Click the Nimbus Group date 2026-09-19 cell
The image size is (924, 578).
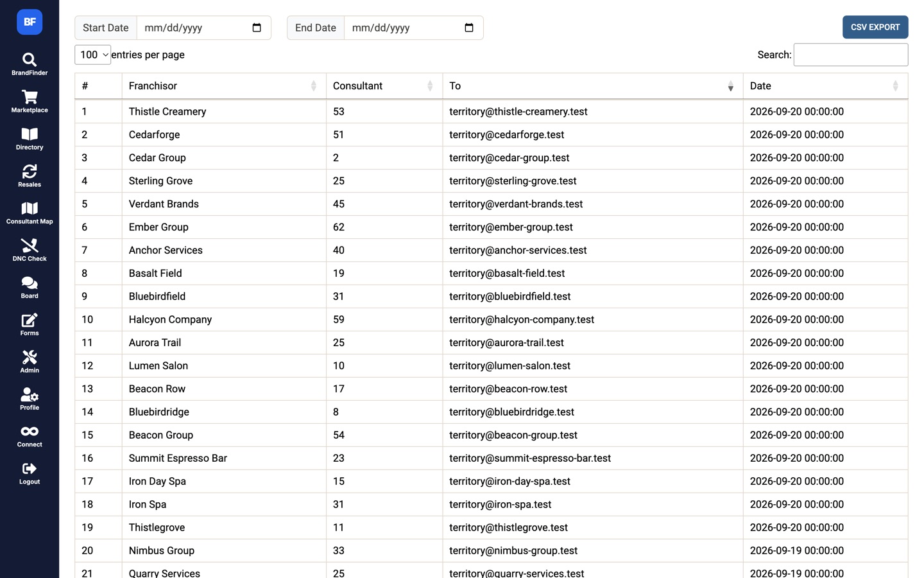(x=825, y=551)
